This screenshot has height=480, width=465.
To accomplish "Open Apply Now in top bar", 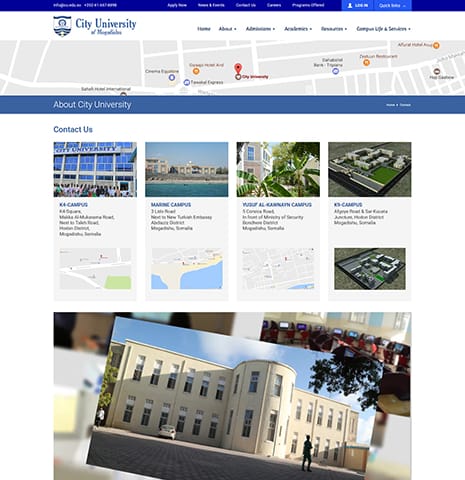I will pos(177,5).
